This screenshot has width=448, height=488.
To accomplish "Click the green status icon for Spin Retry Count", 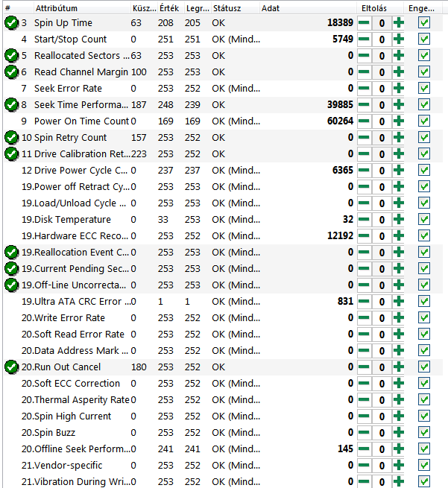I will (x=11, y=138).
